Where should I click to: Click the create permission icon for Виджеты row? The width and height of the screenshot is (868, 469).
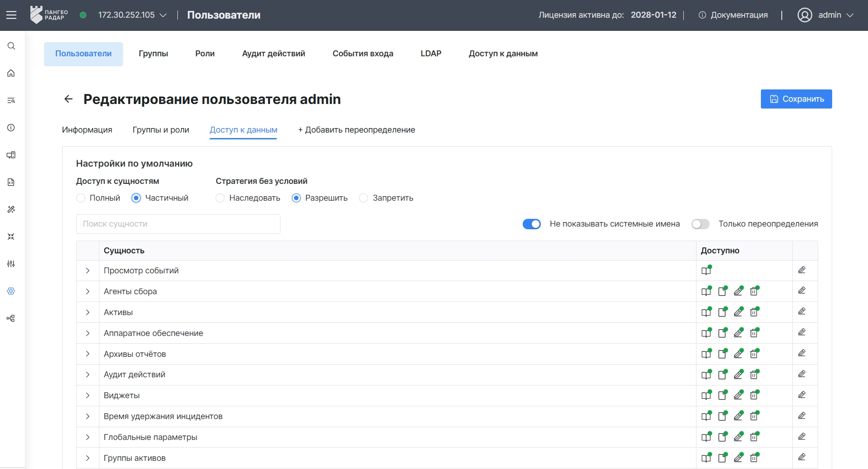pyautogui.click(x=723, y=395)
